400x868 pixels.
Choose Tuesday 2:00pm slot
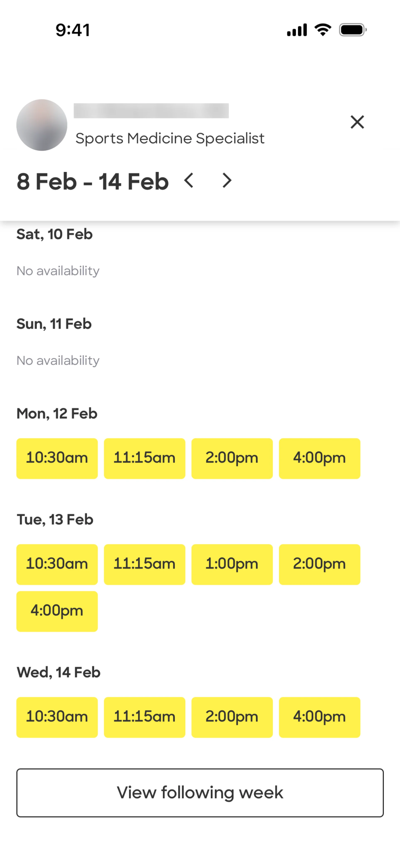click(x=320, y=564)
